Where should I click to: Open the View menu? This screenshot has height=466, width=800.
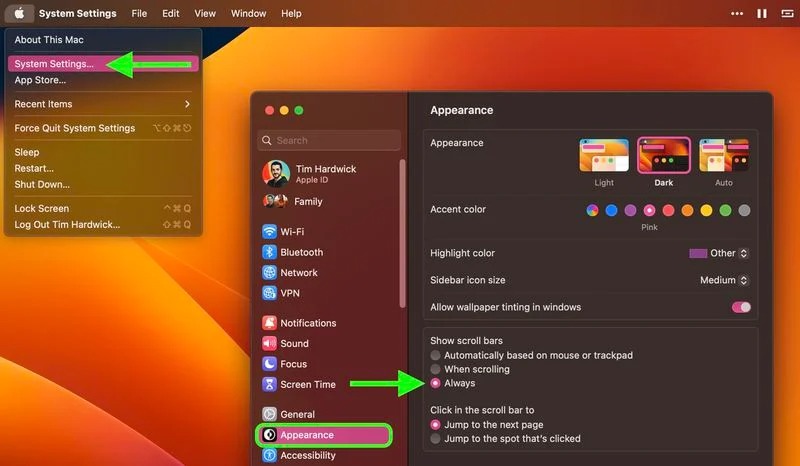coord(205,13)
